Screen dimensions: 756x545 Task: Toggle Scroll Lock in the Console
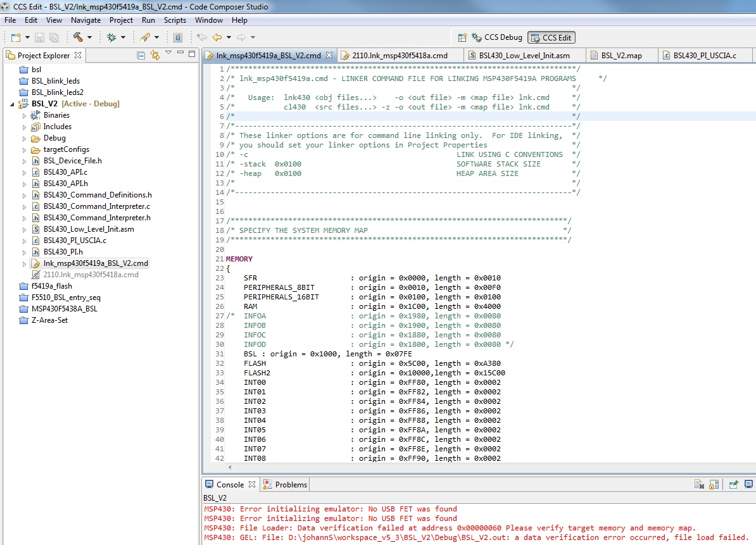tap(714, 484)
